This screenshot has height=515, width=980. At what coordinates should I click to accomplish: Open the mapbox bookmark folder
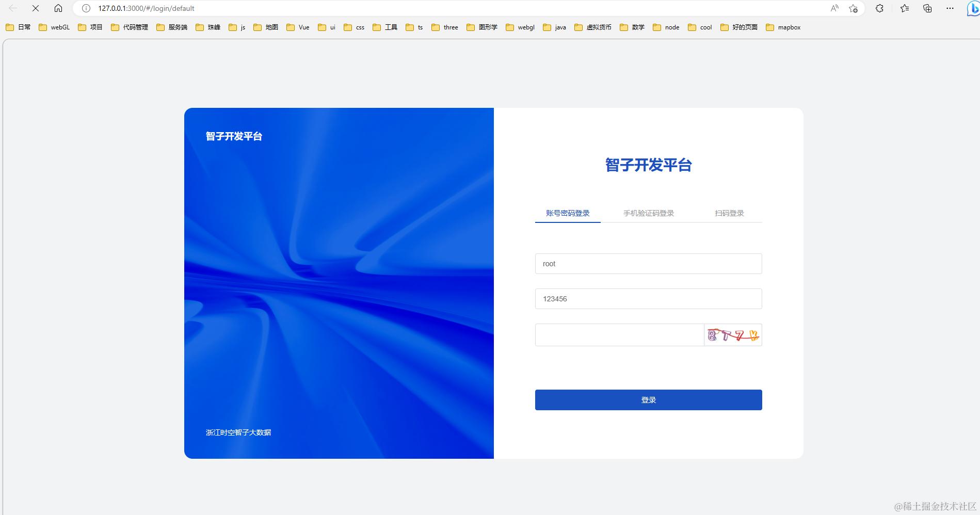(783, 27)
